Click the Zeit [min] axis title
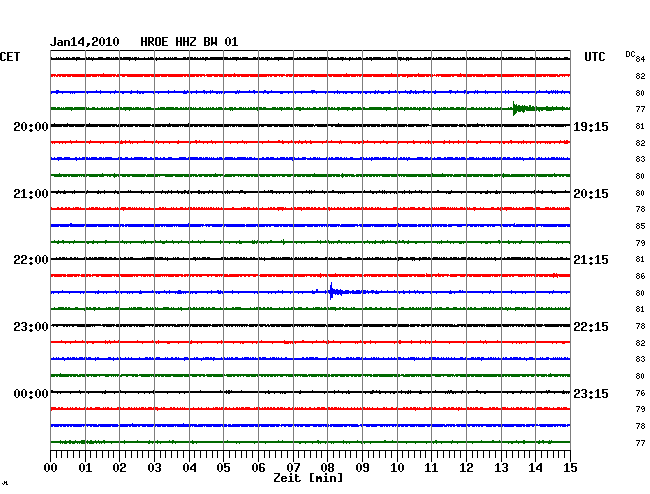The width and height of the screenshot is (650, 494). tap(308, 478)
